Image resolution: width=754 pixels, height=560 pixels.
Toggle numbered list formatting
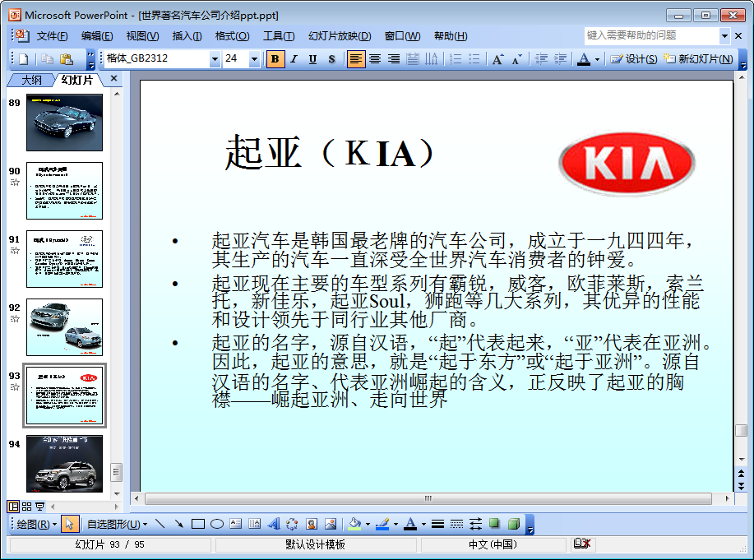456,58
